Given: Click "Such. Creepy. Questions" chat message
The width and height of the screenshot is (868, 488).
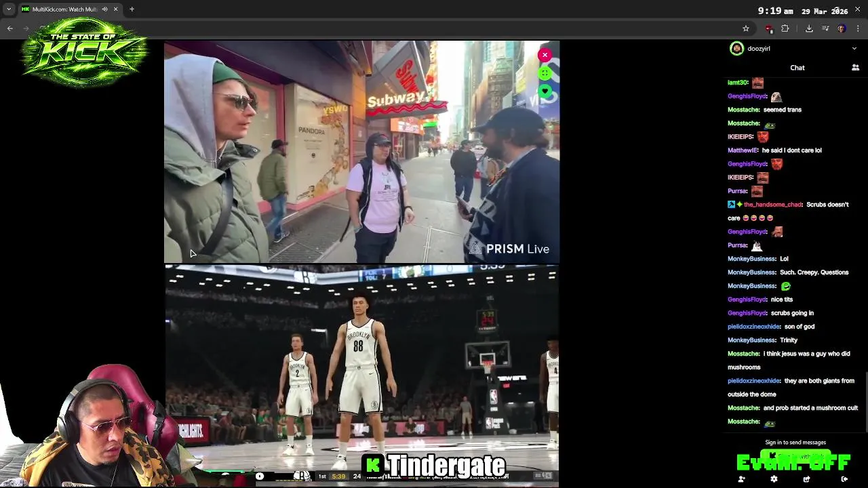Looking at the screenshot, I should pyautogui.click(x=814, y=272).
